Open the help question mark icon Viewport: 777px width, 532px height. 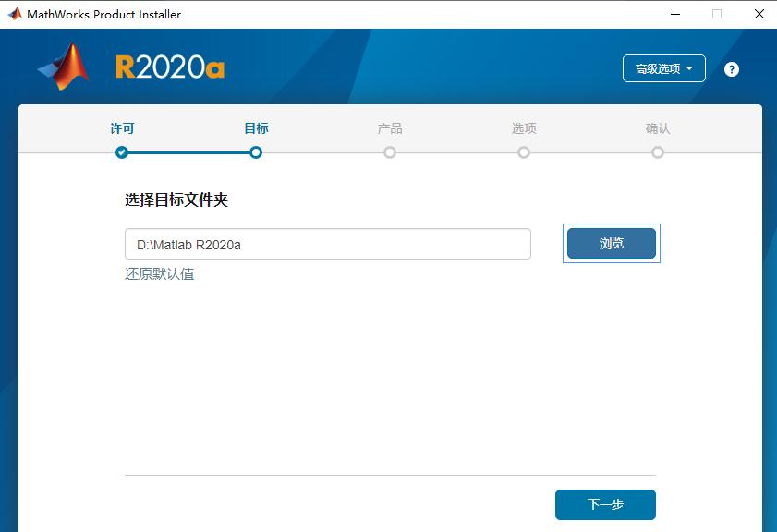[732, 69]
